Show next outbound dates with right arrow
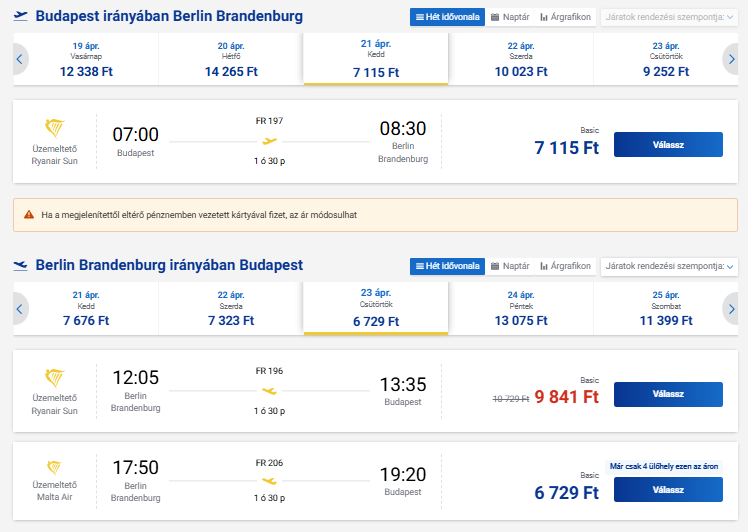 731,59
